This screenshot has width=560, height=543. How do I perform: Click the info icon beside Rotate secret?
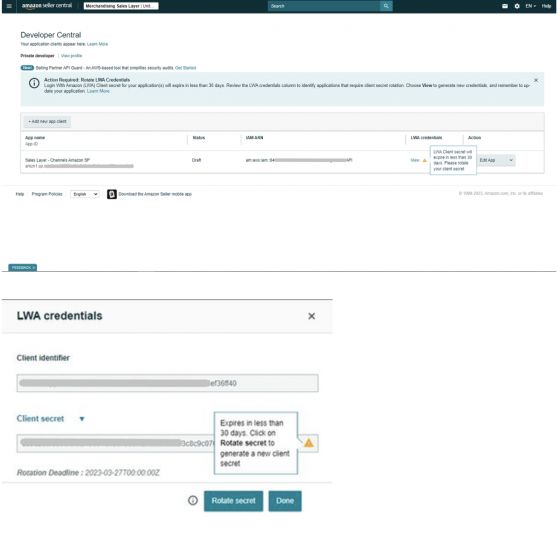(x=192, y=500)
